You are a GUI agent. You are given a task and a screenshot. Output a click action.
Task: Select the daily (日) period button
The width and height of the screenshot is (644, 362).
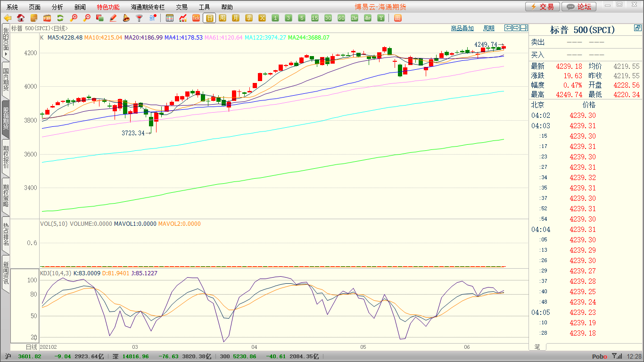pos(209,18)
